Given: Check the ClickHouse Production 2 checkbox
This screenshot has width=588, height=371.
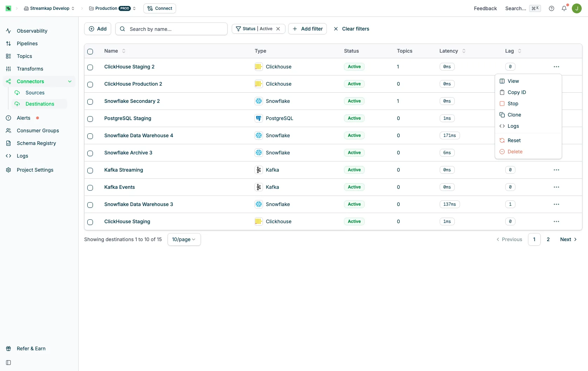Looking at the screenshot, I should 90,85.
